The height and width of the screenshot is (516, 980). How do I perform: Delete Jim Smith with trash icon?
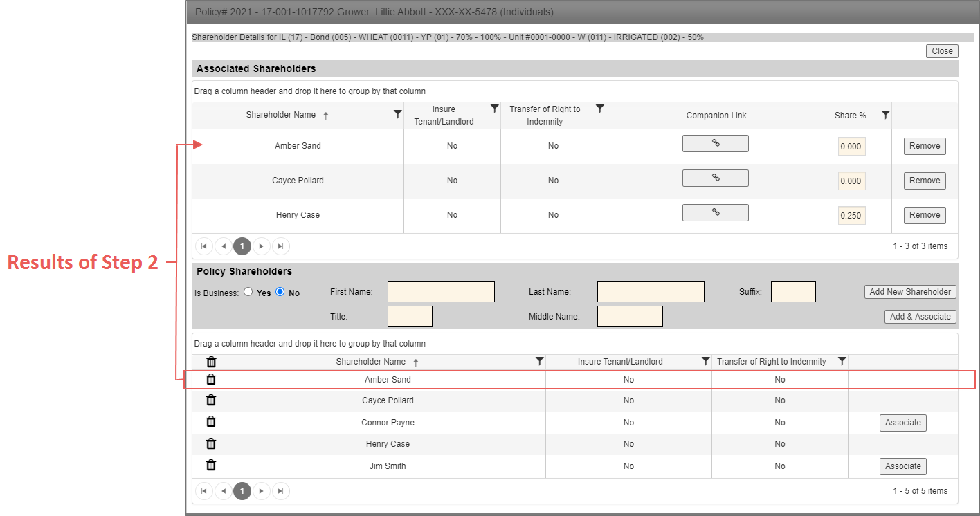(x=212, y=466)
